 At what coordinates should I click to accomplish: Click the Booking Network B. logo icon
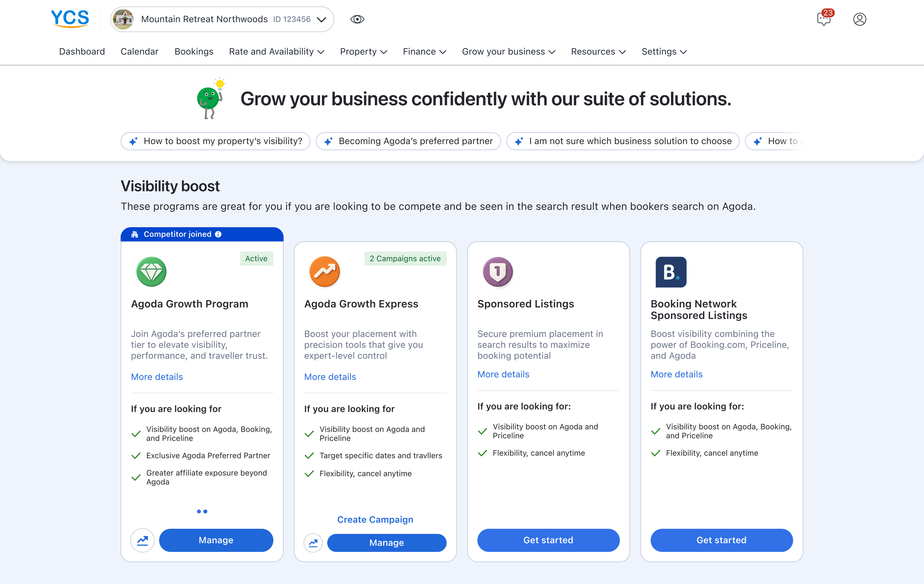[x=670, y=272]
